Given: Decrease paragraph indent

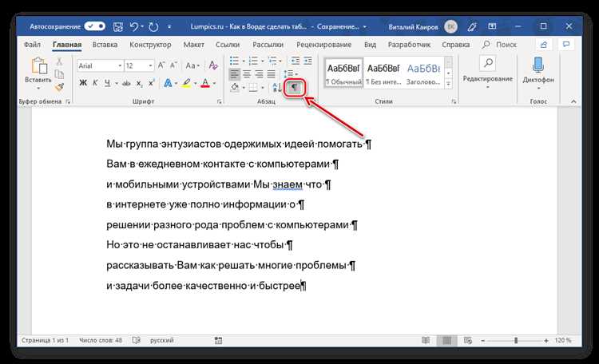Looking at the screenshot, I should [296, 61].
